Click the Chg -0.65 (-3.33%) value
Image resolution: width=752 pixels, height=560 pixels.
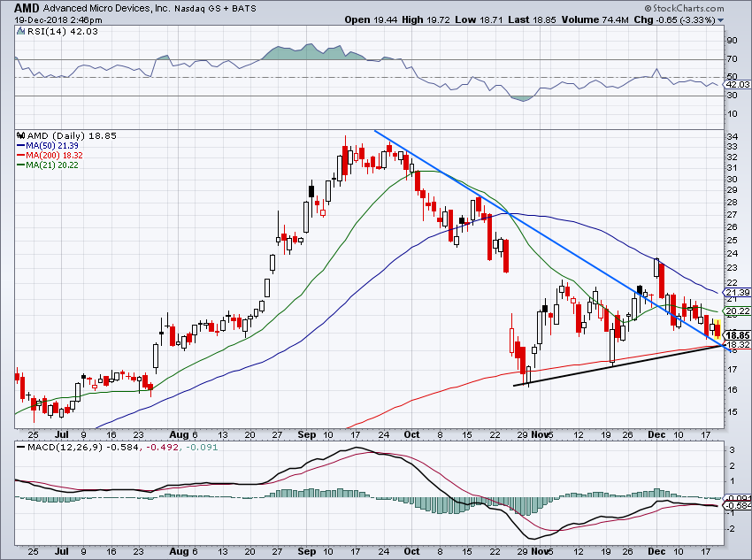pyautogui.click(x=674, y=19)
